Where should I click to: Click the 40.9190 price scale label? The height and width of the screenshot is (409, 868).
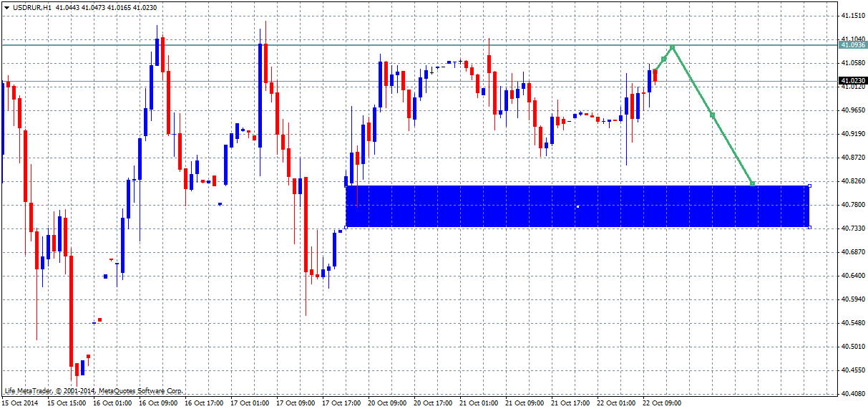point(853,133)
